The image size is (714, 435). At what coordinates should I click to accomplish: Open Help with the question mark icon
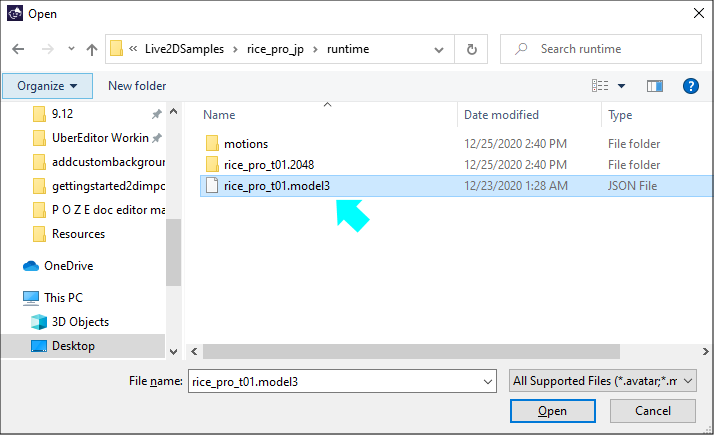[691, 86]
